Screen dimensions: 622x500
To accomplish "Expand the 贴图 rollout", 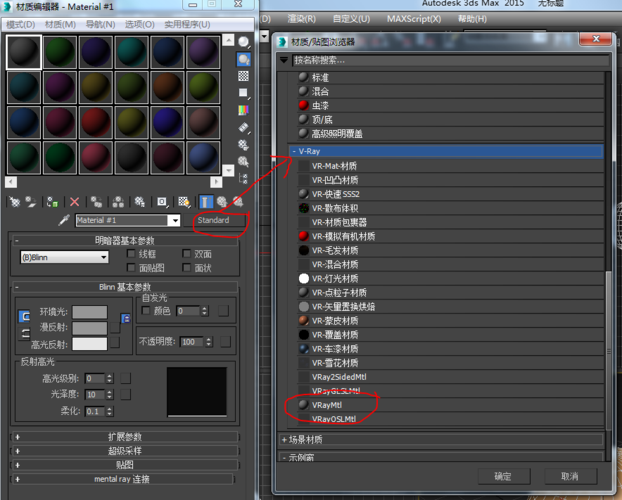I will tap(124, 465).
